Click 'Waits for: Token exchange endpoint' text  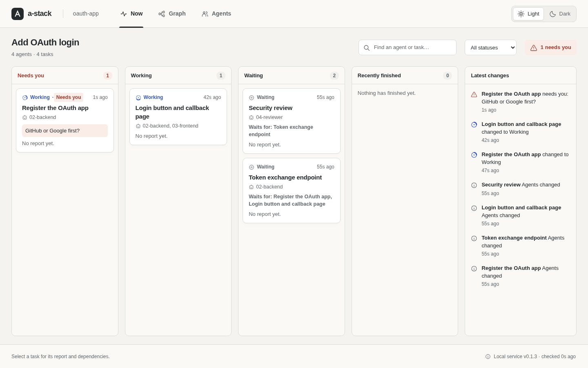point(281,131)
